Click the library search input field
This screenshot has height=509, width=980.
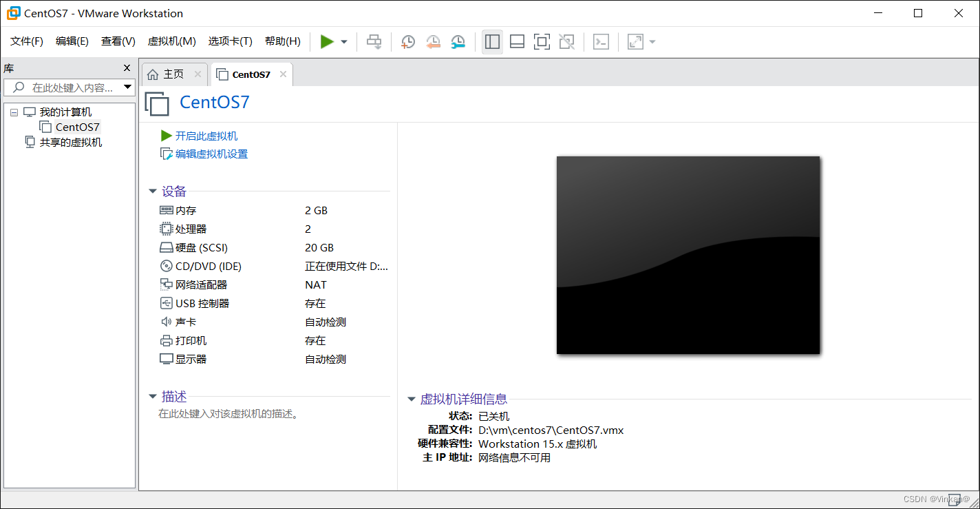[x=69, y=87]
